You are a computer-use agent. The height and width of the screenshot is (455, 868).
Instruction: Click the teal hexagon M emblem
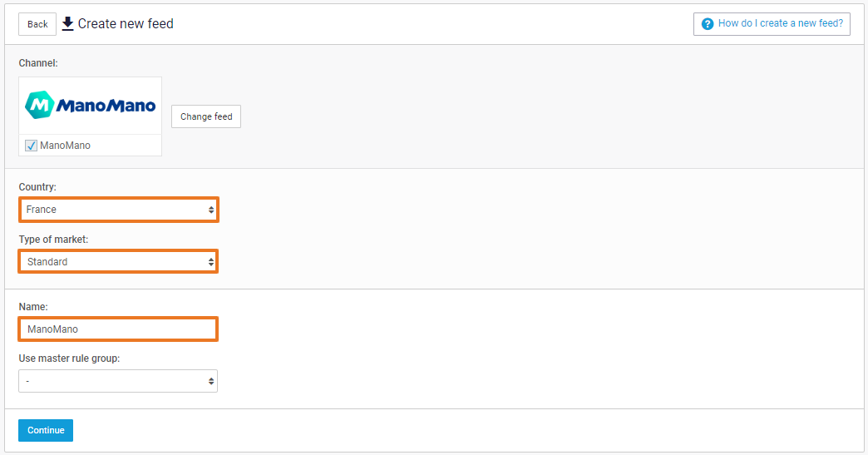[x=39, y=106]
